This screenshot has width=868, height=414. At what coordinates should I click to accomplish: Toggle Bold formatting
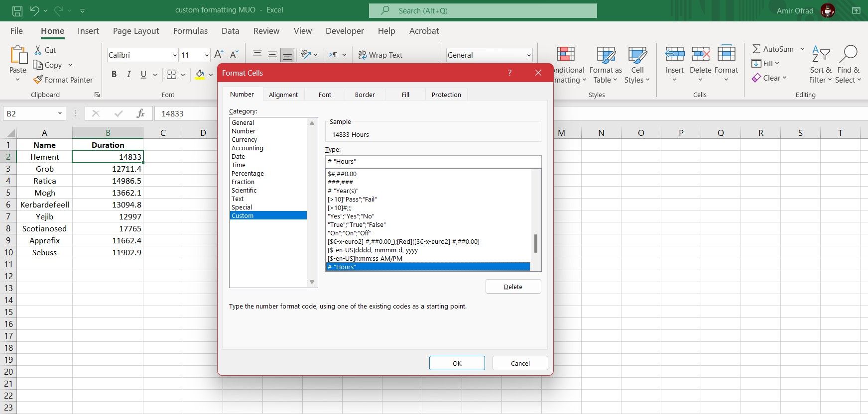(x=114, y=75)
